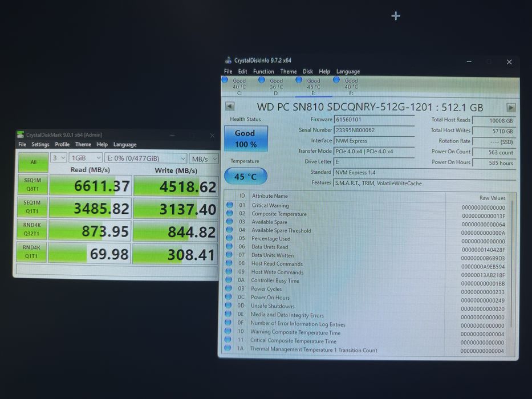Click RND4K Q1T1 write result 308.41
Screen dimensions: 532x399
174,254
